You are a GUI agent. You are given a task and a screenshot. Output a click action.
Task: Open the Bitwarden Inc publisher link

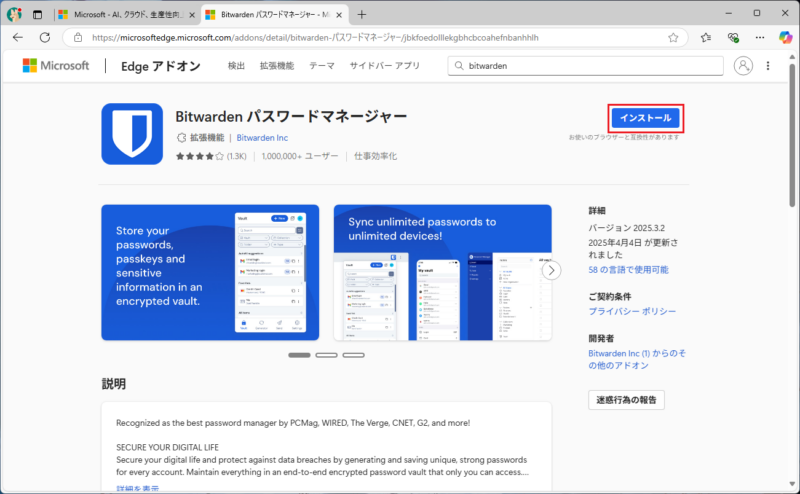pos(262,138)
